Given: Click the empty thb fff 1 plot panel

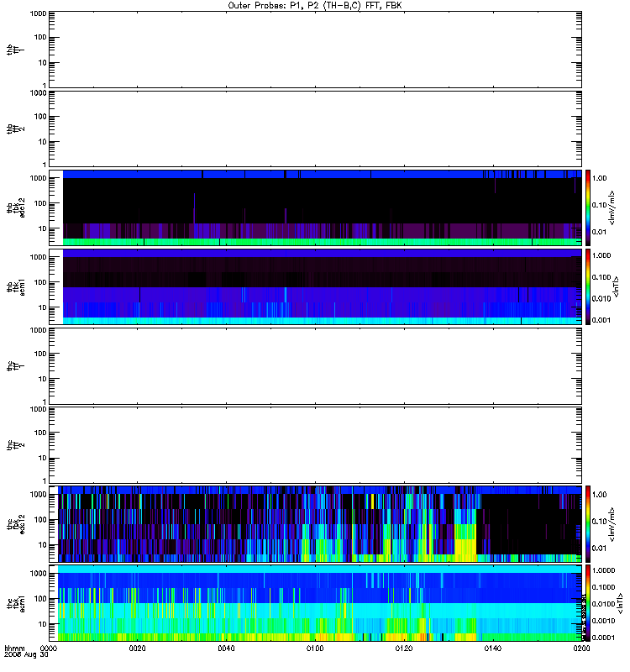Looking at the screenshot, I should [315, 50].
